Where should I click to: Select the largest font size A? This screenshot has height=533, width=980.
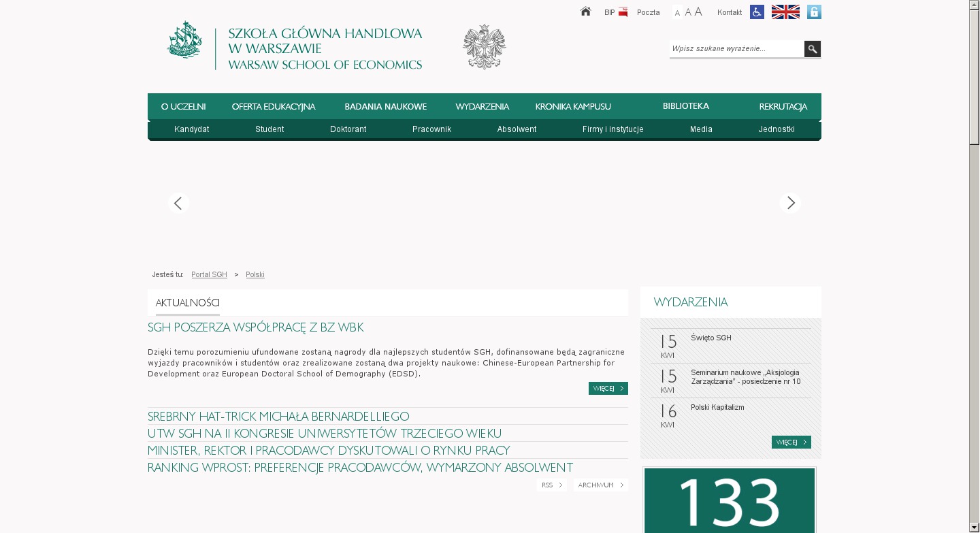point(698,12)
